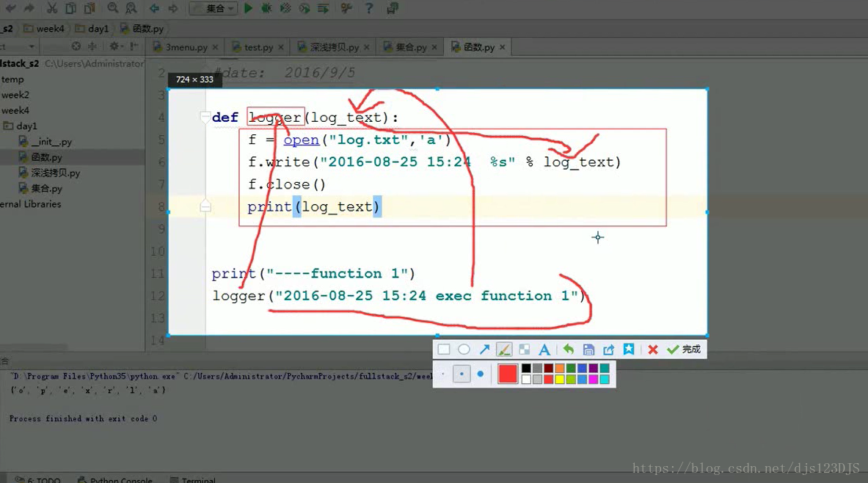This screenshot has height=483, width=868.
Task: Choose the smallest brush size dot
Action: coord(443,374)
